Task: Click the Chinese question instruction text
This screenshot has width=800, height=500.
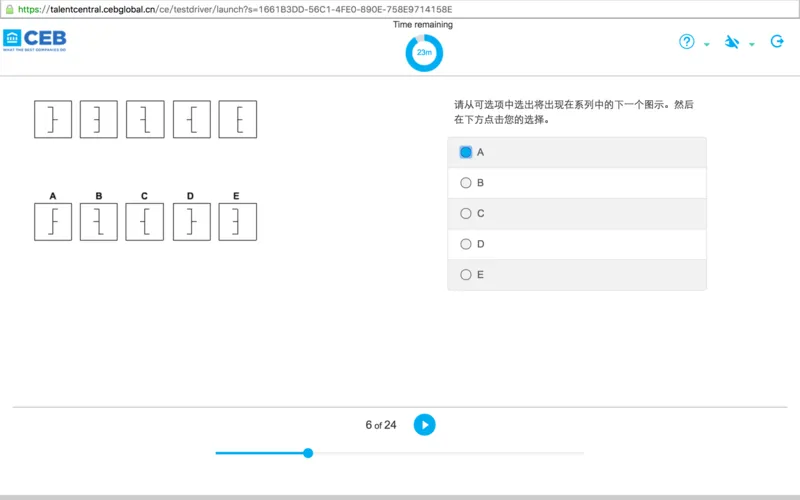Action: point(573,112)
